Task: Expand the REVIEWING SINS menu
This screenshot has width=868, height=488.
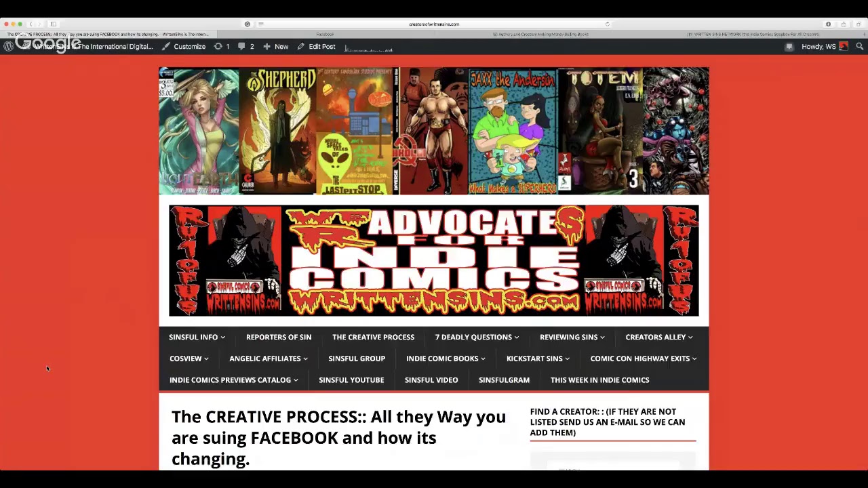Action: pos(572,337)
